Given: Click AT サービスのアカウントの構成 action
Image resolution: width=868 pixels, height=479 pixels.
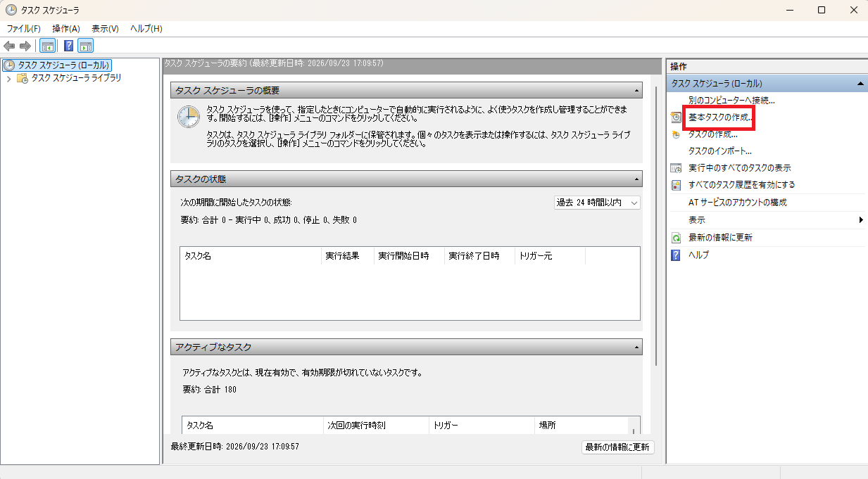Looking at the screenshot, I should (738, 203).
